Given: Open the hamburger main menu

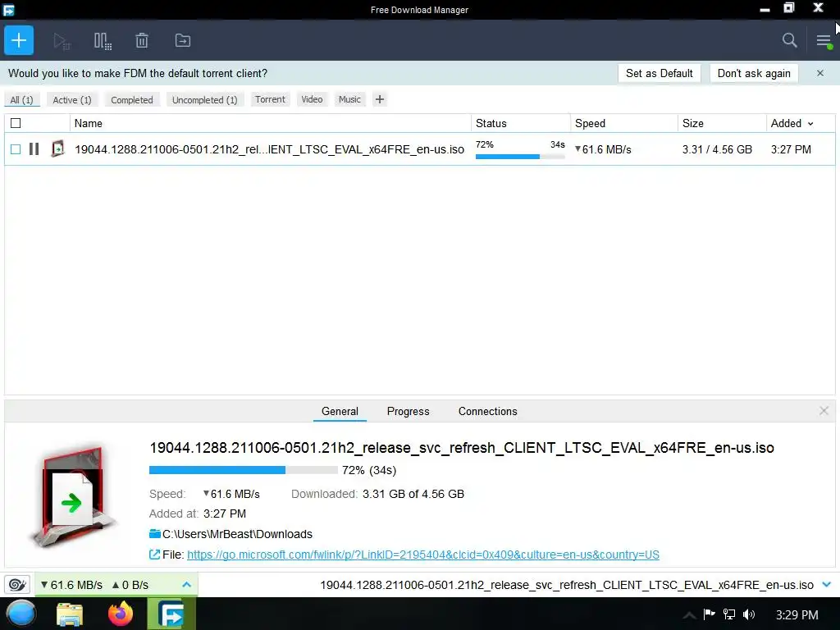Looking at the screenshot, I should [824, 41].
